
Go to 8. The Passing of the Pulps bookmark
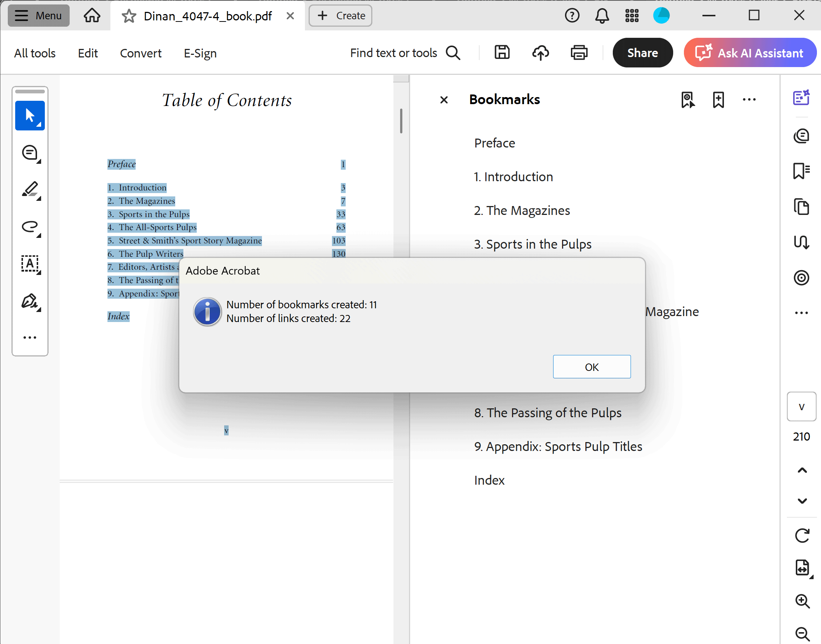[548, 413]
